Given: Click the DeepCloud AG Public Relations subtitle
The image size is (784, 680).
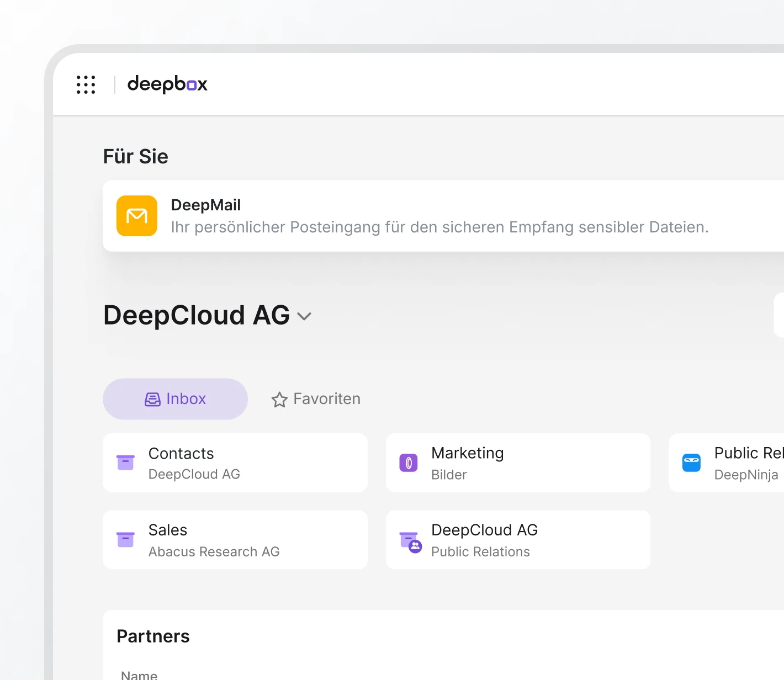Looking at the screenshot, I should point(480,552).
